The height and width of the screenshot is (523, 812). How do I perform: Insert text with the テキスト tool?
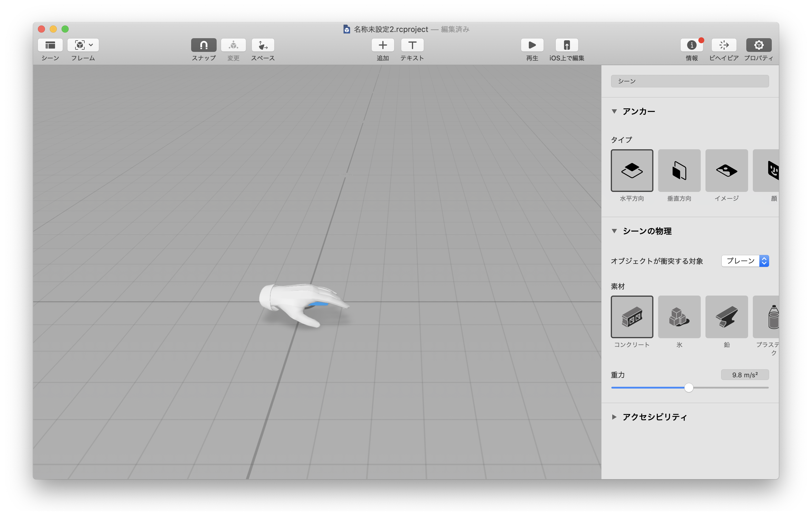(412, 45)
